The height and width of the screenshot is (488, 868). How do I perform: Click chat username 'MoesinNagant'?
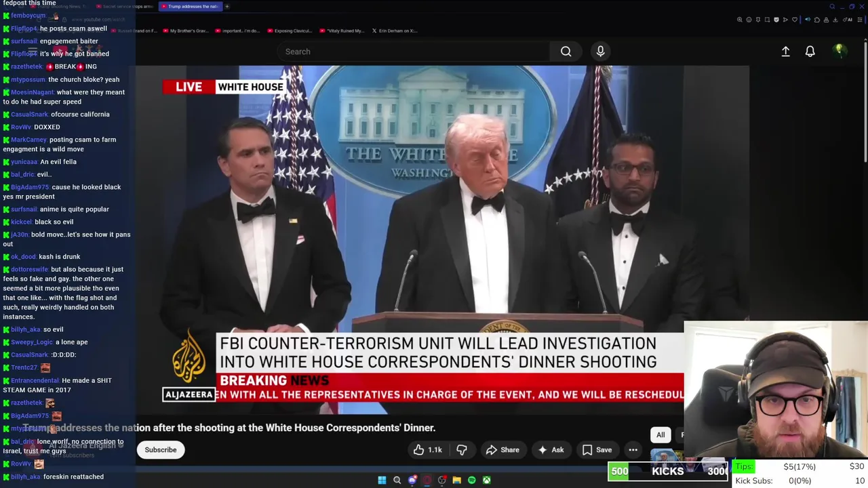[32, 92]
